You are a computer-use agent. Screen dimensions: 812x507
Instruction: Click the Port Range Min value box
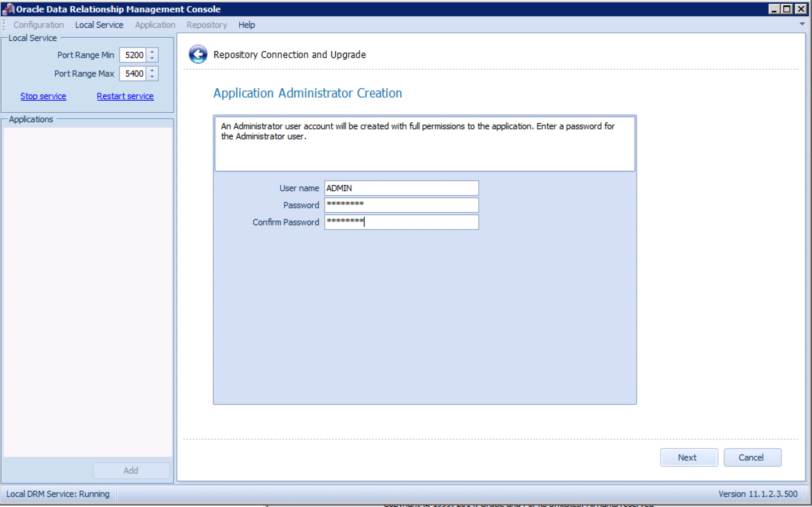pos(134,55)
